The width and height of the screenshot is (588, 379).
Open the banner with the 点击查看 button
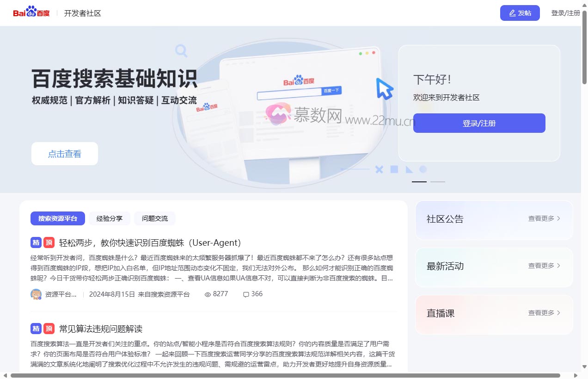[64, 154]
